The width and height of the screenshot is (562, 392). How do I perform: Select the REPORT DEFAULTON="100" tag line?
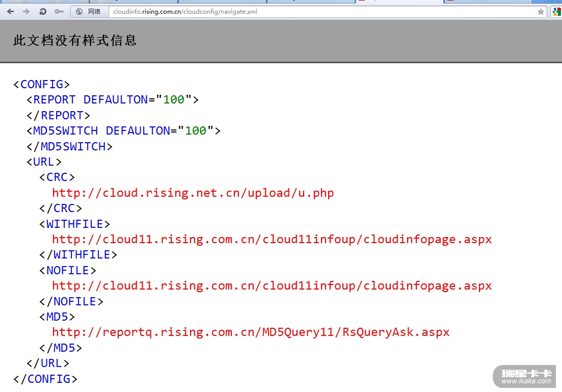click(x=113, y=100)
